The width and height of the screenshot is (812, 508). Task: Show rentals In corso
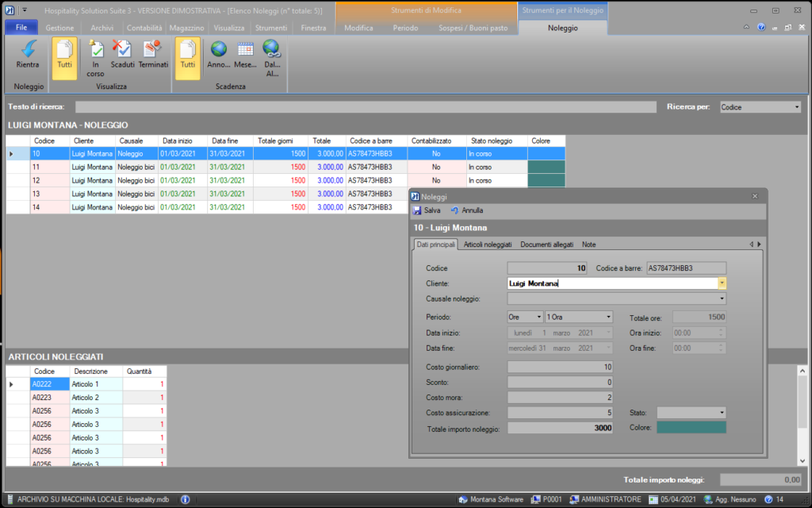[x=95, y=58]
